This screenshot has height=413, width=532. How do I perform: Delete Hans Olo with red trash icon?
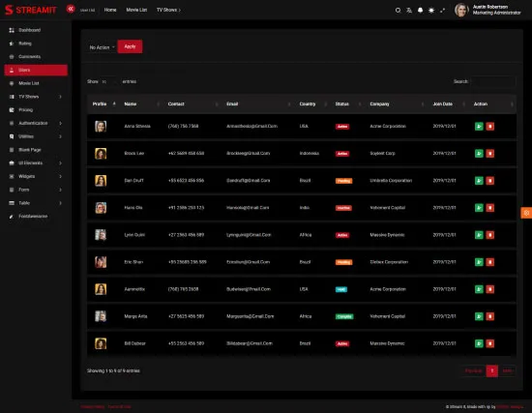click(x=490, y=208)
